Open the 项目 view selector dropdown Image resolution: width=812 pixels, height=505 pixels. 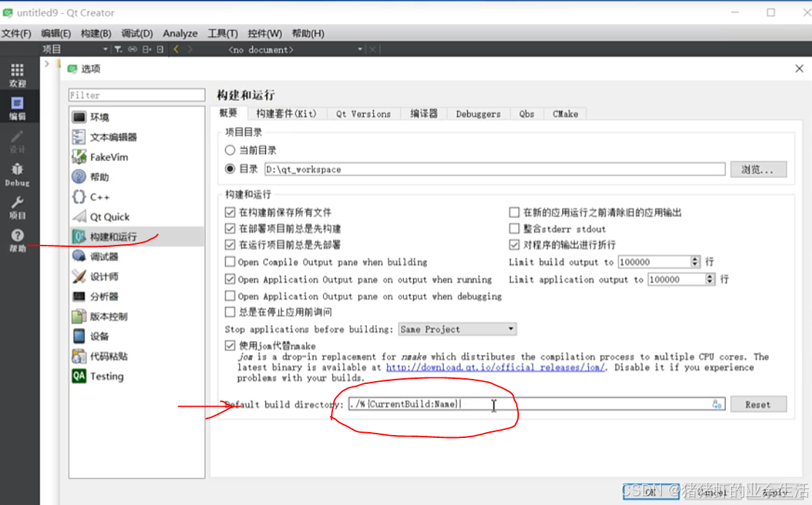pos(76,50)
